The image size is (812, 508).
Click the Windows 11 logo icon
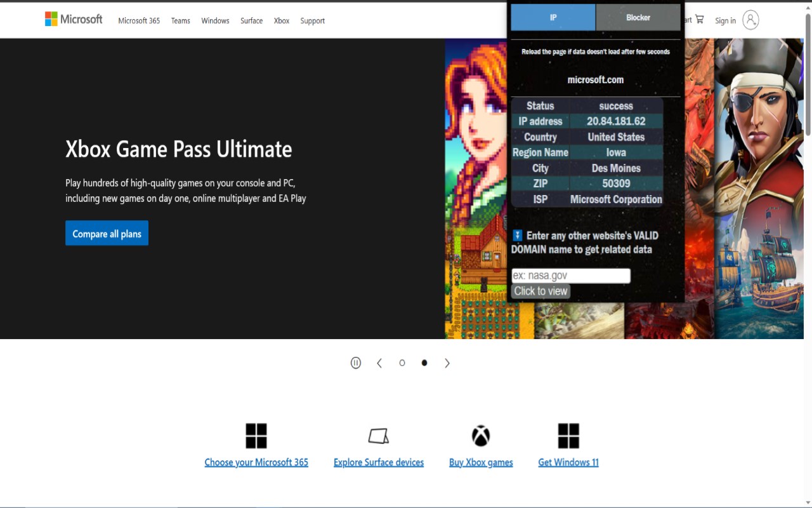[x=568, y=436]
